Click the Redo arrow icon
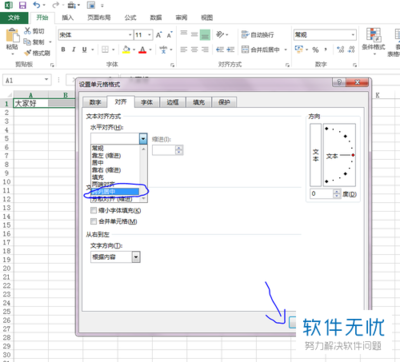This screenshot has height=362, width=400. (56, 5)
